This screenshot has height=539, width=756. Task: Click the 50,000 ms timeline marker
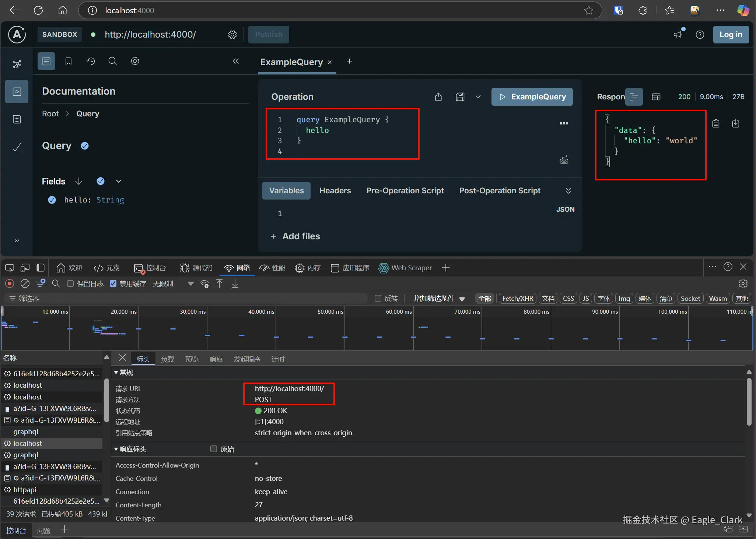(330, 311)
